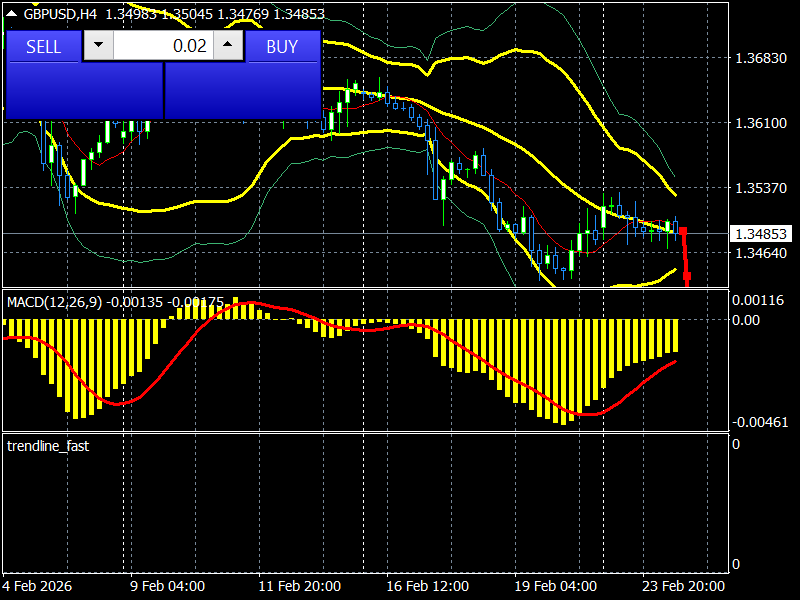Click the 11 Feb 20:00 time label
The width and height of the screenshot is (800, 600).
point(299,586)
